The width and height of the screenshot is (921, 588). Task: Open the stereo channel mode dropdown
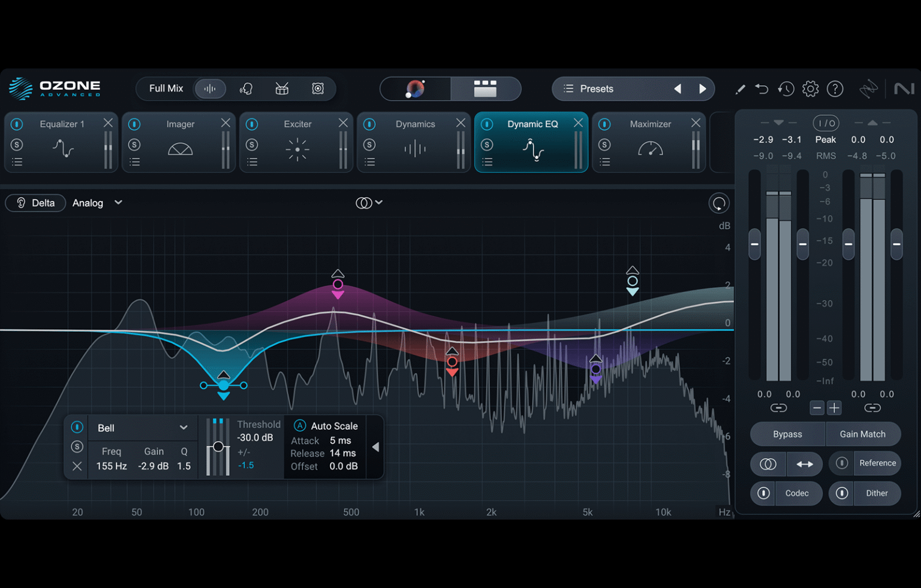coord(369,203)
